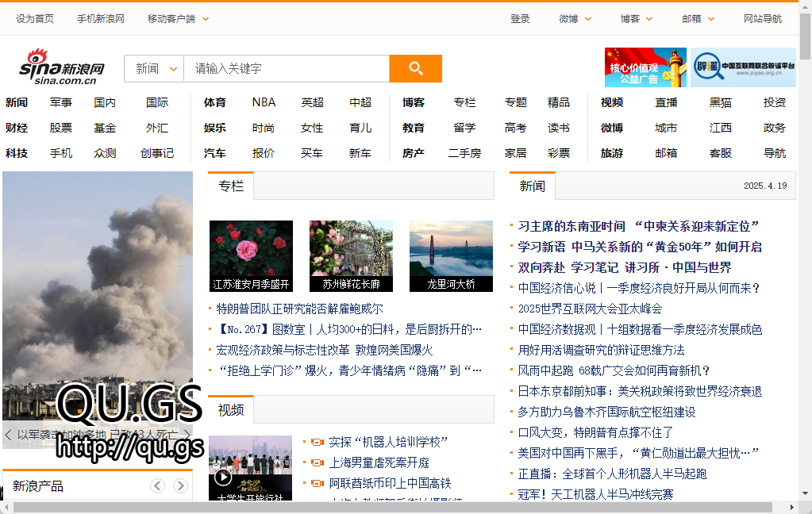Click the horizontal scrollbar thumb
The image size is (812, 514).
[x=393, y=508]
